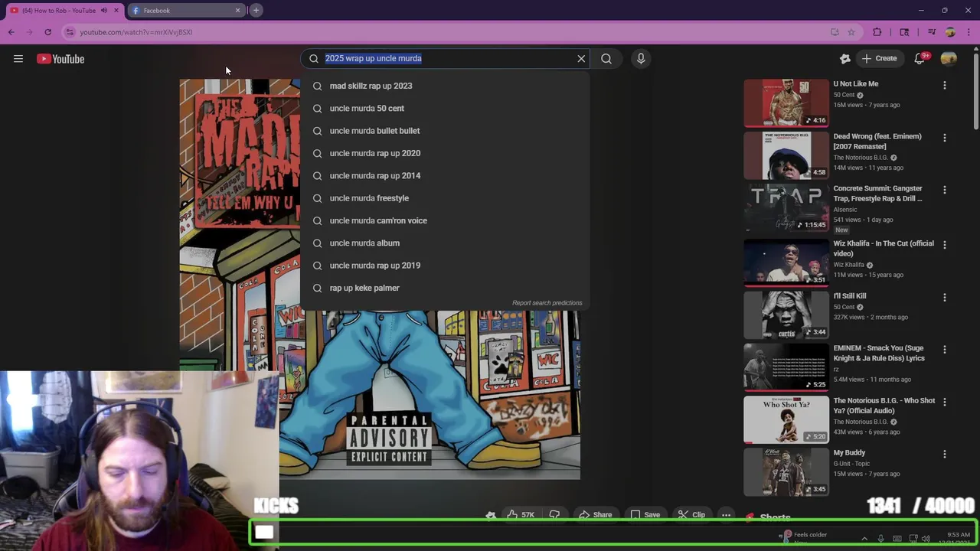The height and width of the screenshot is (551, 980).
Task: Open the Chrome three-dot menu
Action: tap(967, 32)
